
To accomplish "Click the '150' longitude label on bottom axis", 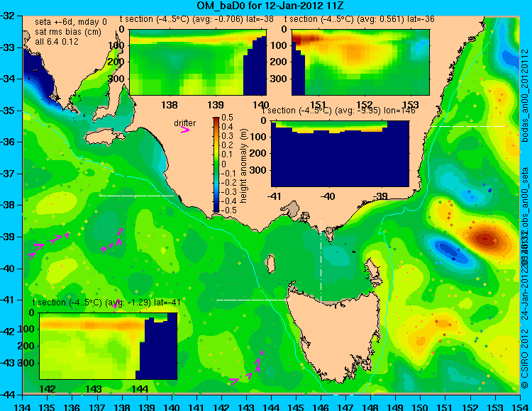I will click(x=421, y=407).
